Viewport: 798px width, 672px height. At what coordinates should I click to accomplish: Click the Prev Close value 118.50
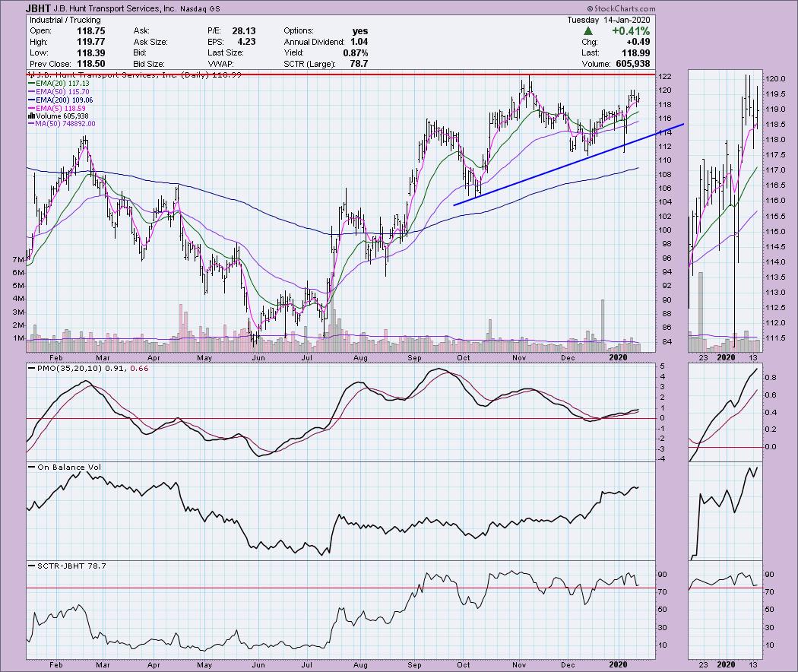point(90,64)
